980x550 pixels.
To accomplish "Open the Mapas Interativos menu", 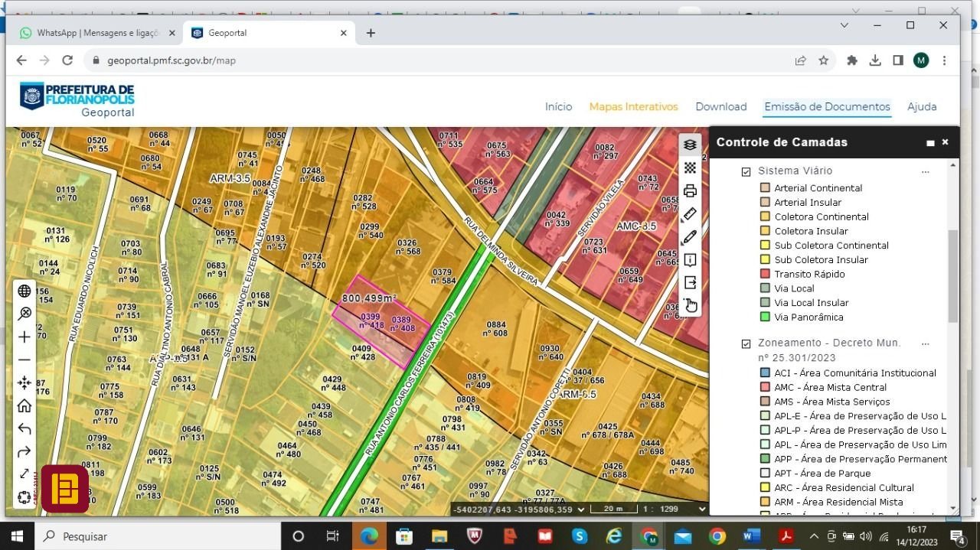I will point(633,107).
